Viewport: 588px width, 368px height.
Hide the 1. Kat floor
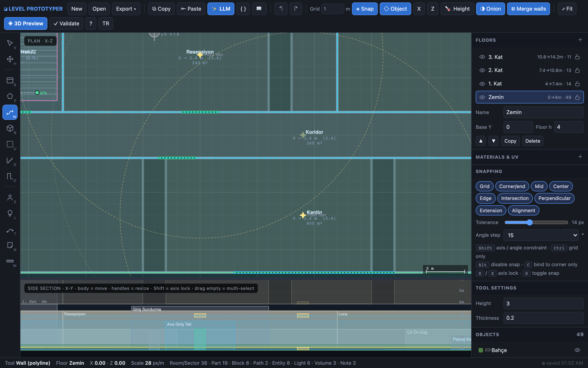(x=482, y=84)
